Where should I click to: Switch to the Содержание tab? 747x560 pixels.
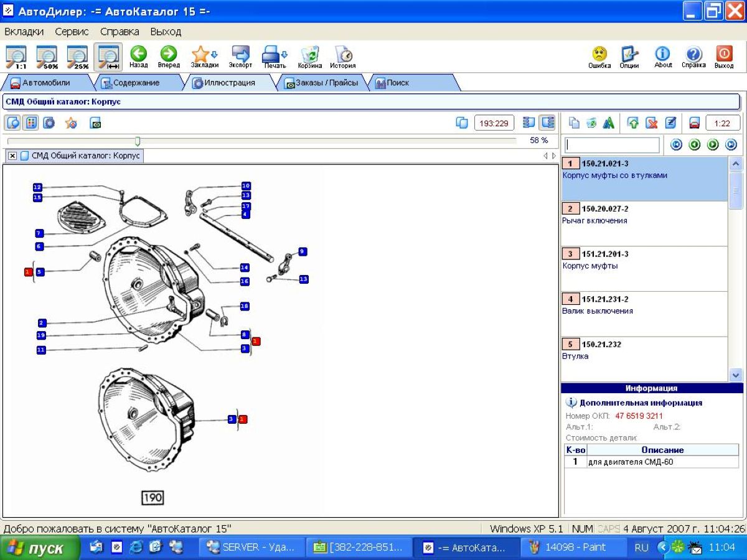(x=131, y=83)
